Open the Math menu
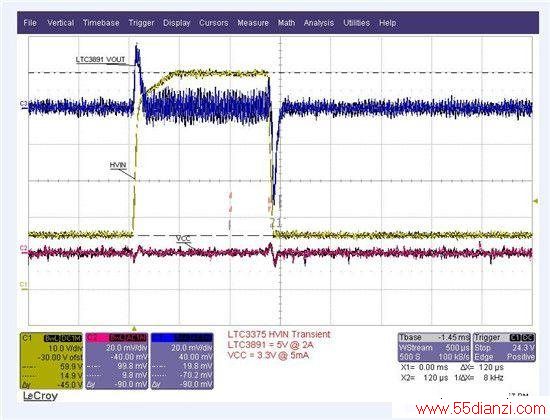 click(286, 23)
